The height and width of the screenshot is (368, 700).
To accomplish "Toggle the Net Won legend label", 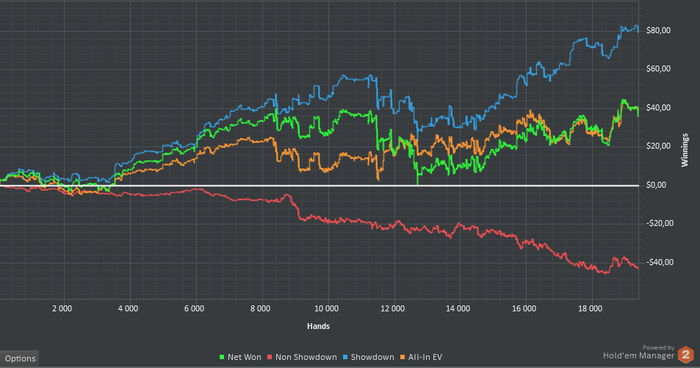I will point(244,357).
